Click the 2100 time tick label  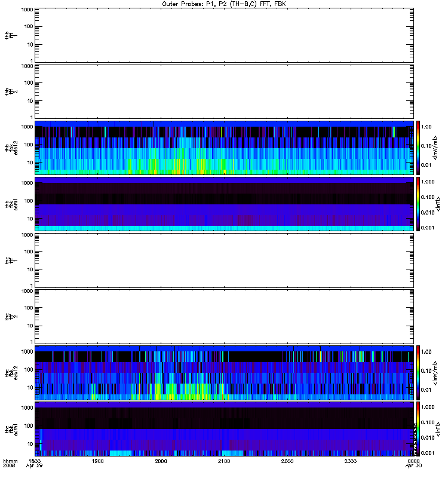pyautogui.click(x=224, y=461)
